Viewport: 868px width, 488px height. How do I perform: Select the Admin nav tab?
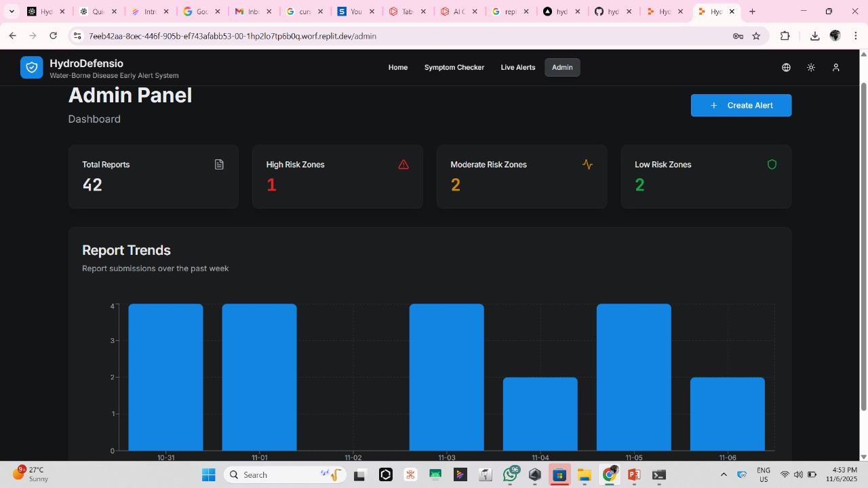tap(562, 68)
